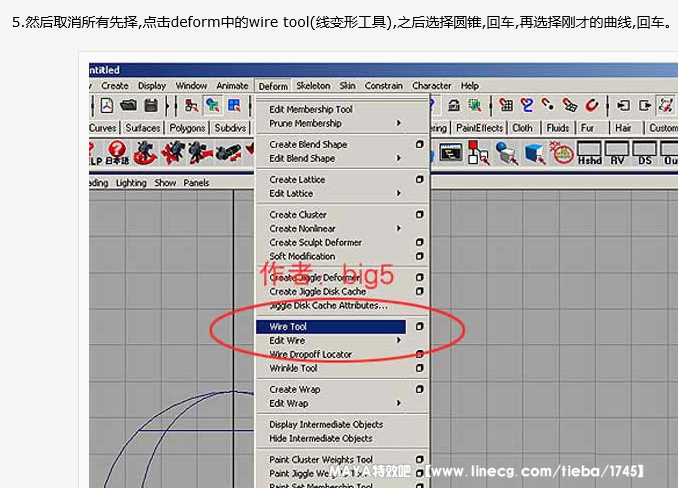The width and height of the screenshot is (678, 488).
Task: Open Wire Tool options box
Action: (x=420, y=327)
